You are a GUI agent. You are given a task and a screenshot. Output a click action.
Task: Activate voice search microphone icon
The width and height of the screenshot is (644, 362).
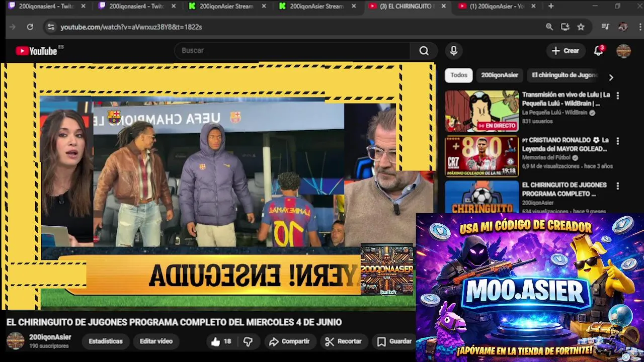click(454, 51)
